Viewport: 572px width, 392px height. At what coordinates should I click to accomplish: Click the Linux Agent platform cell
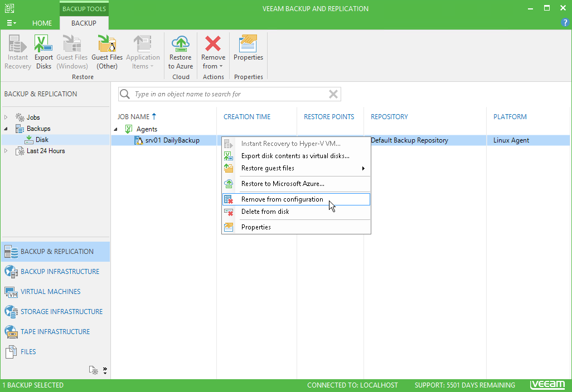point(511,140)
